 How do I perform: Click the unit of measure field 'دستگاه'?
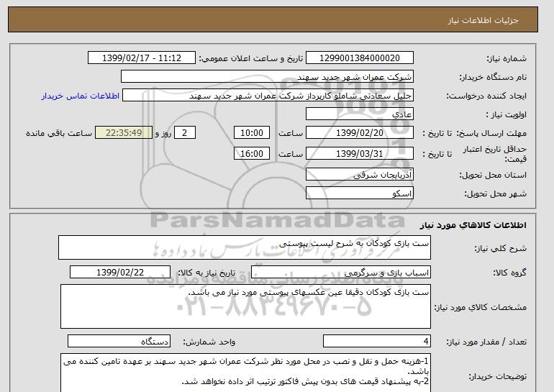point(119,341)
